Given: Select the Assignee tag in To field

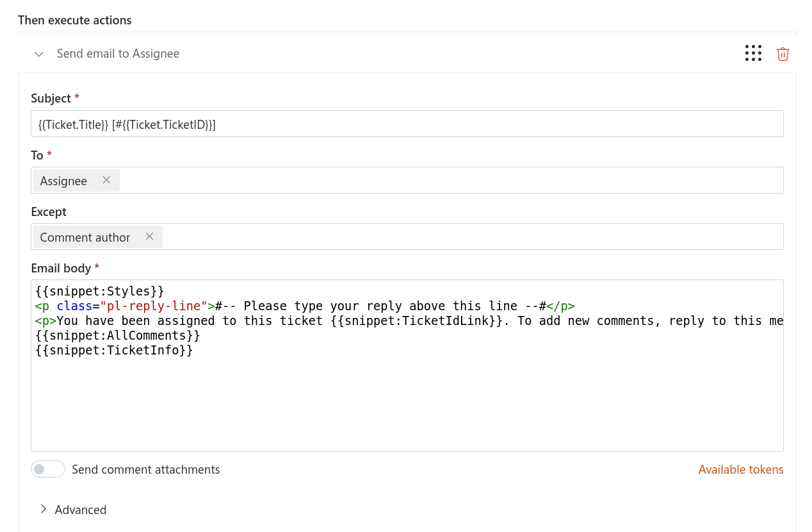Looking at the screenshot, I should click(63, 181).
